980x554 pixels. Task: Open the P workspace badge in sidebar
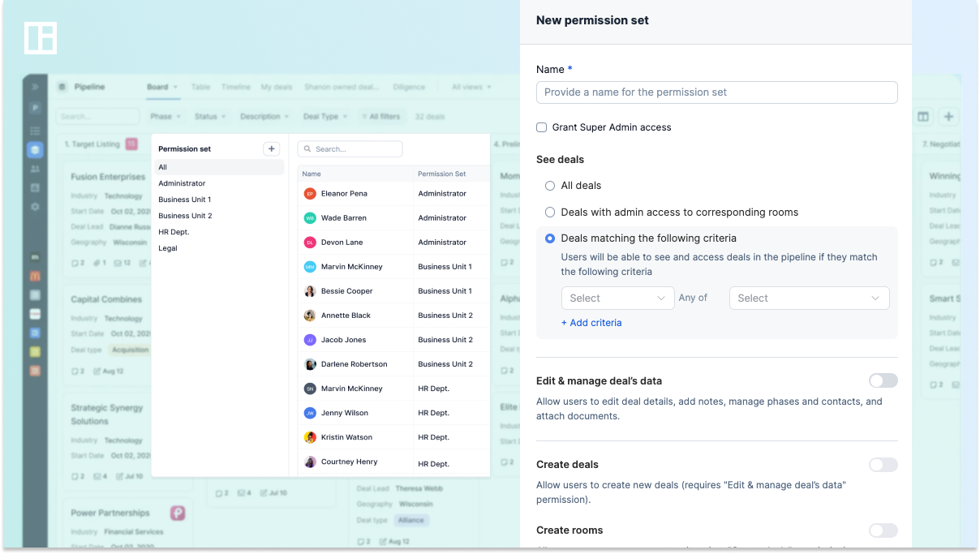35,108
